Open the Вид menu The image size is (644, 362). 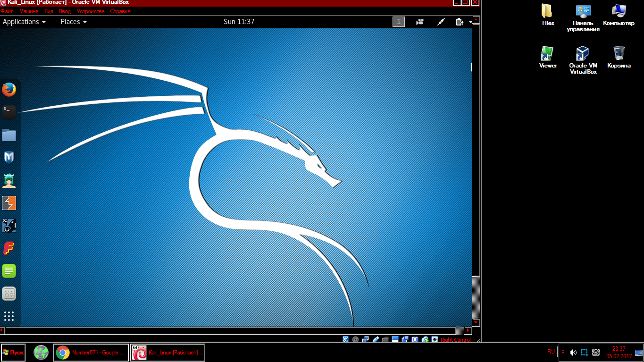coord(49,11)
